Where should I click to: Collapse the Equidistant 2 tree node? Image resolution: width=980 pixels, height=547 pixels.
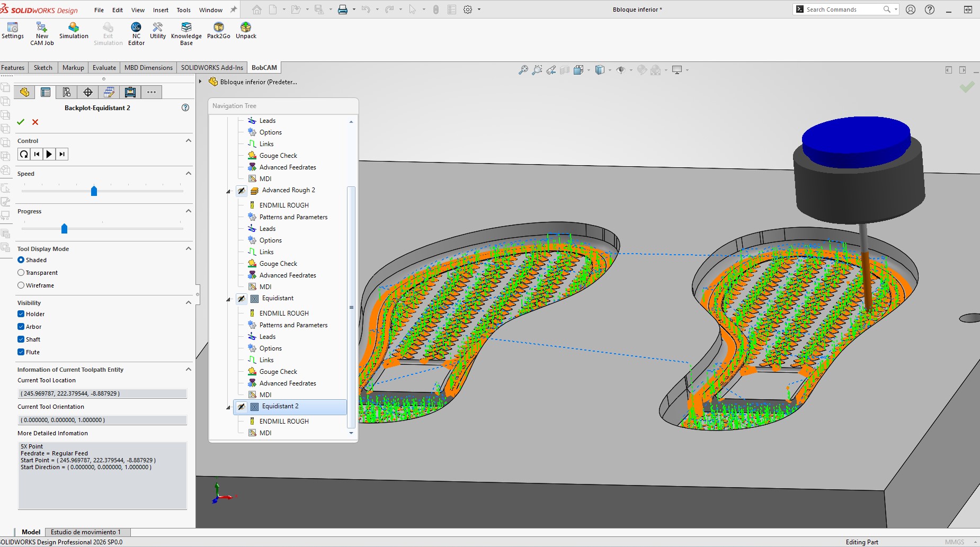coord(228,407)
